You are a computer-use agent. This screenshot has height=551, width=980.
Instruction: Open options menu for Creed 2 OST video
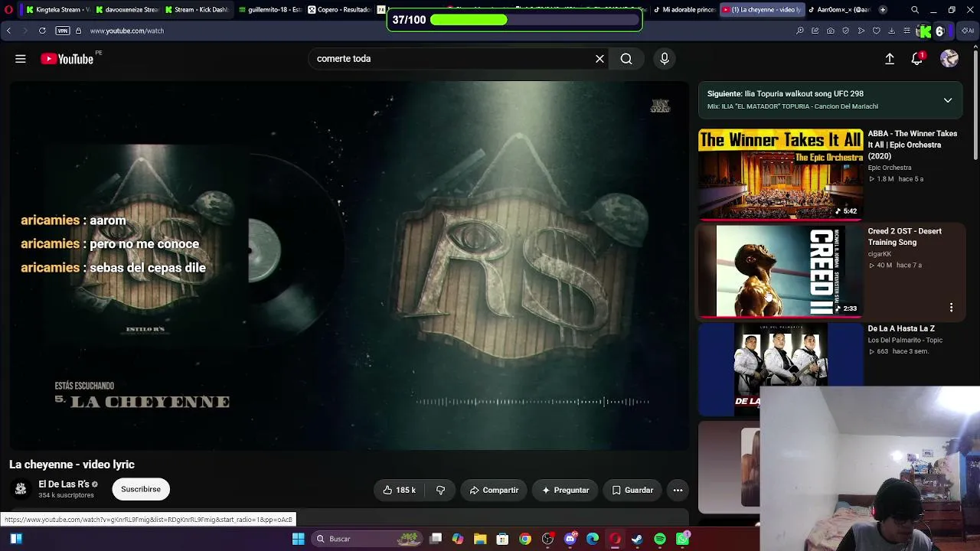(951, 308)
